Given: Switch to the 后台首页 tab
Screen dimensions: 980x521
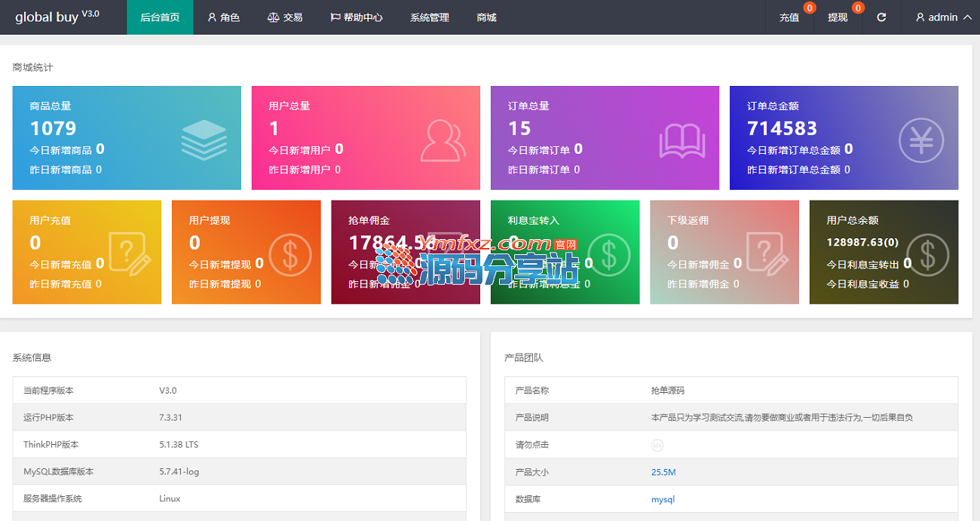Looking at the screenshot, I should pos(160,17).
